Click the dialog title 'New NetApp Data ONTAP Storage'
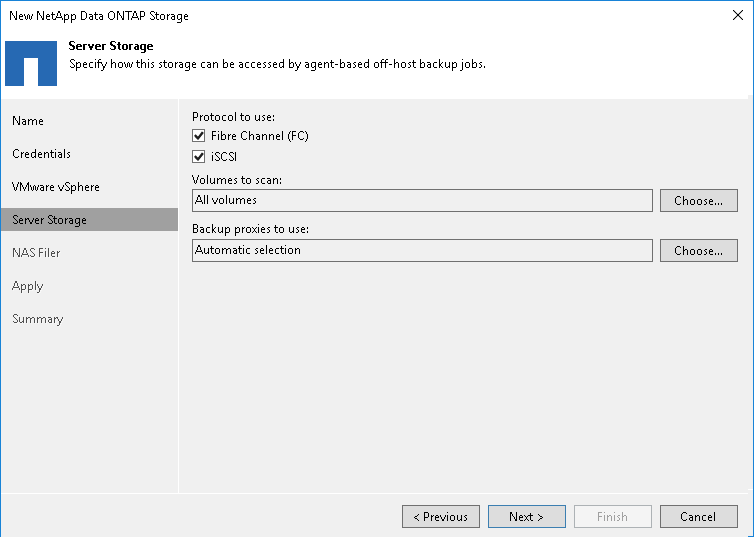The width and height of the screenshot is (754, 537). (x=99, y=16)
